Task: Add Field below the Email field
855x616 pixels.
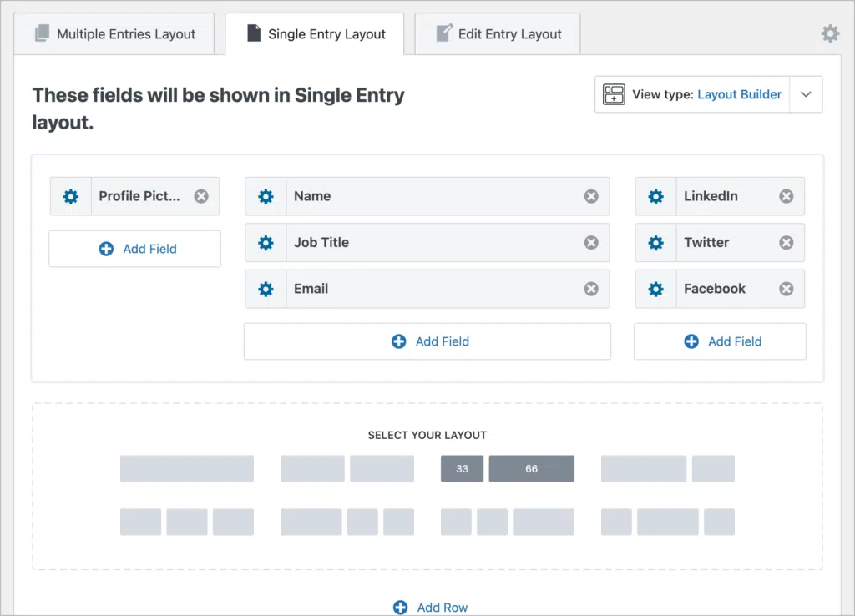Action: [427, 341]
